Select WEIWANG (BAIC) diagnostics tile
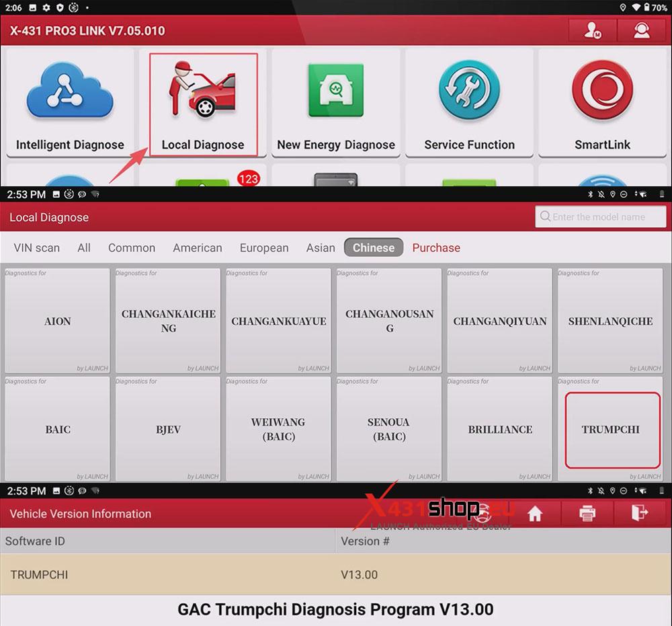672x626 pixels. pos(279,429)
